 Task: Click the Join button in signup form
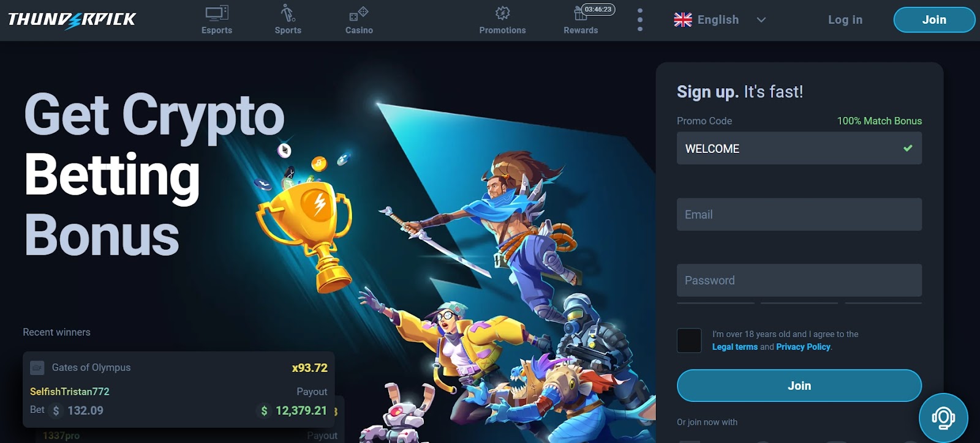799,385
